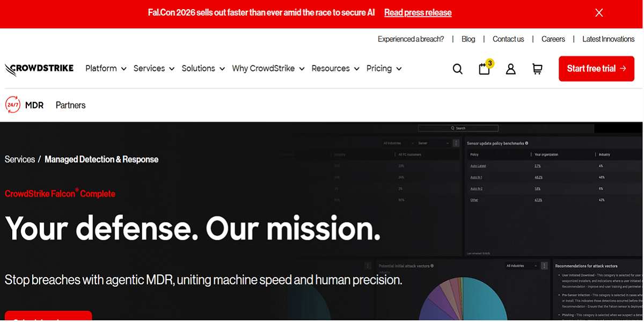Image resolution: width=644 pixels, height=322 pixels.
Task: Select the MDR sub-navigation tab
Action: pyautogui.click(x=34, y=105)
